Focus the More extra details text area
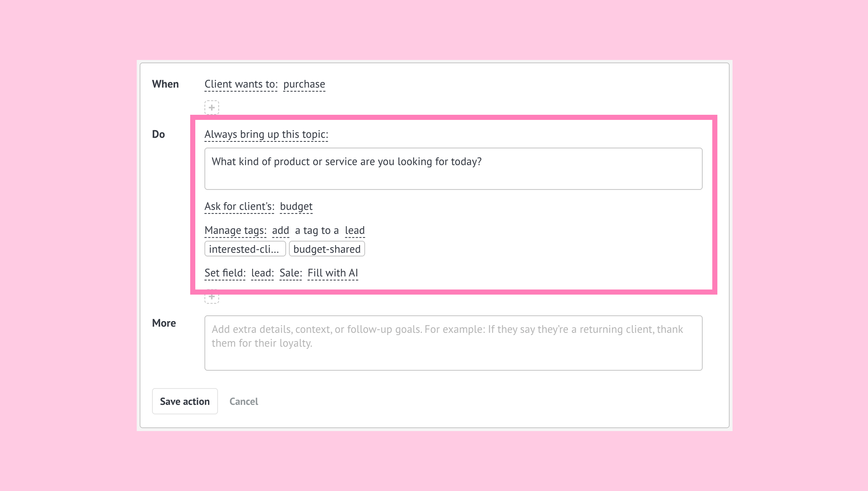 click(x=453, y=343)
